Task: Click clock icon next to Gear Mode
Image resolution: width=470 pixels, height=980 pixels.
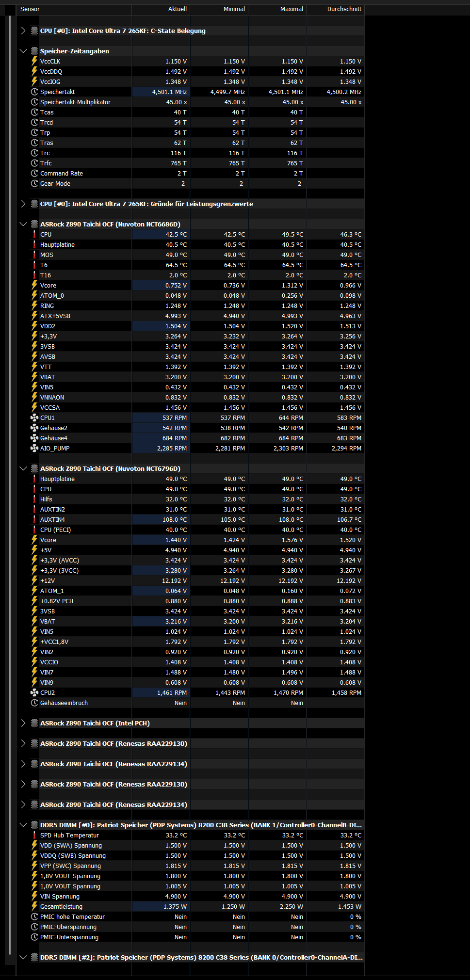Action: pos(34,183)
